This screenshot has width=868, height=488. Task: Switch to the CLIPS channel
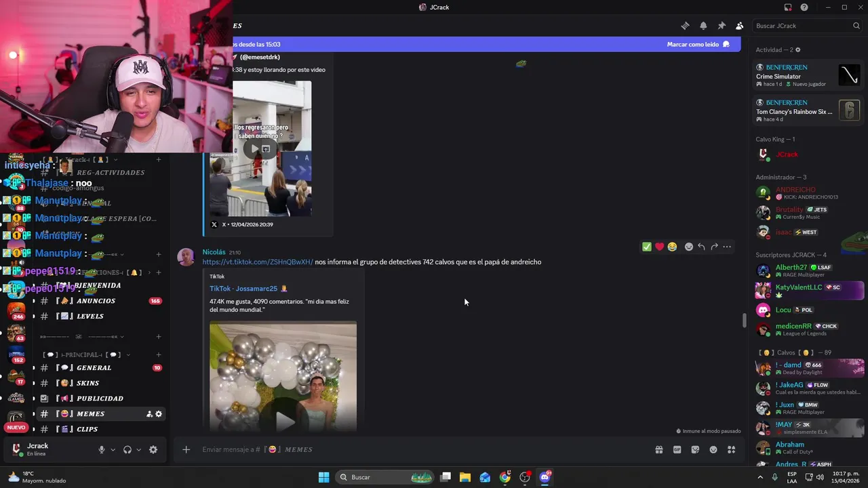pos(102,429)
